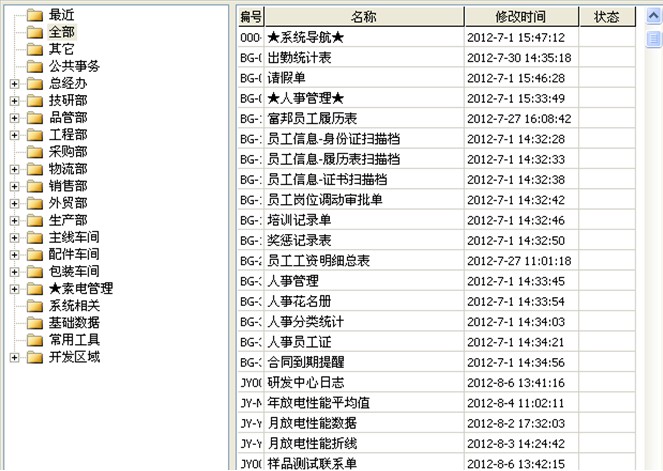Viewport: 663px width, 471px height.
Task: Sort by the 修改时间 column header
Action: pos(520,17)
